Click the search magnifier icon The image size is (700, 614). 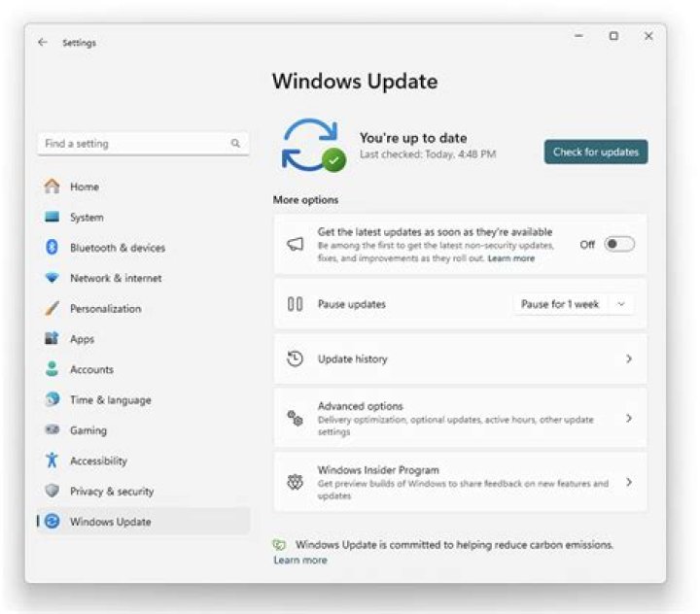235,143
